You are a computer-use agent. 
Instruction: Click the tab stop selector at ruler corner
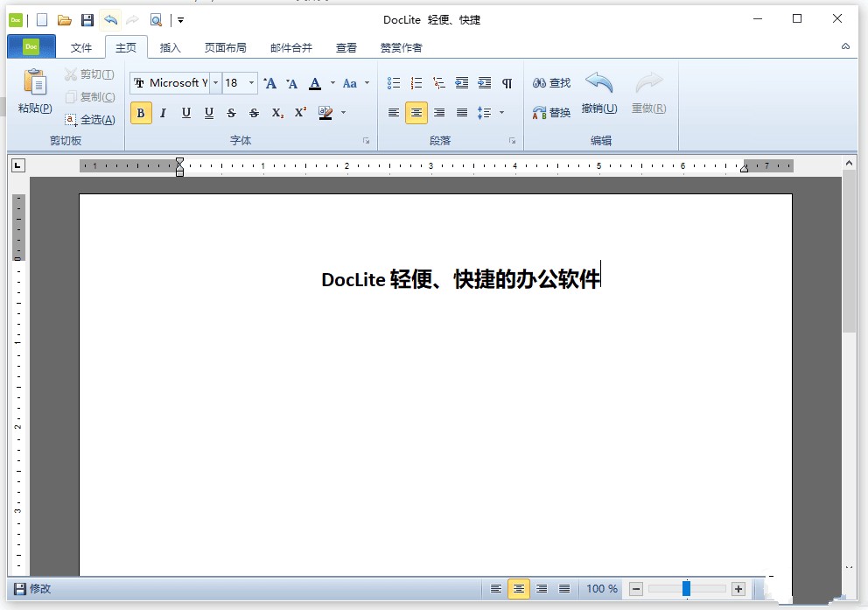pos(18,165)
